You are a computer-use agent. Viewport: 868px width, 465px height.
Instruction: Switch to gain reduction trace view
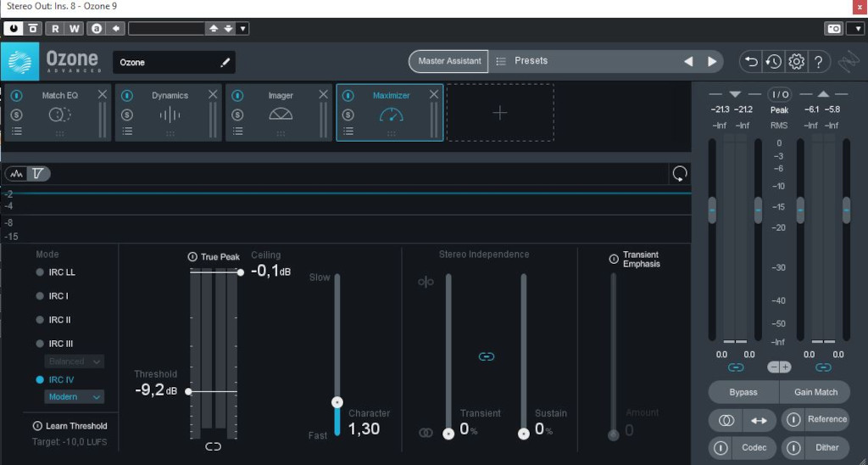pos(38,174)
